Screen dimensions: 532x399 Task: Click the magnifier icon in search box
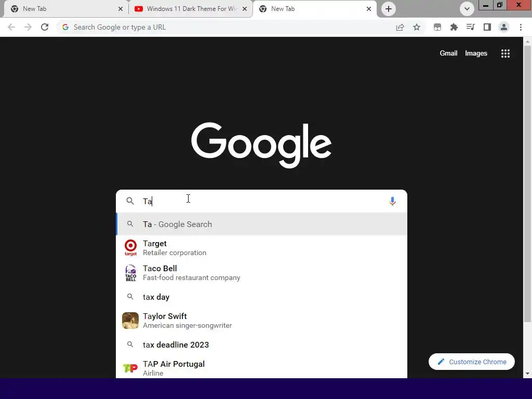(130, 201)
